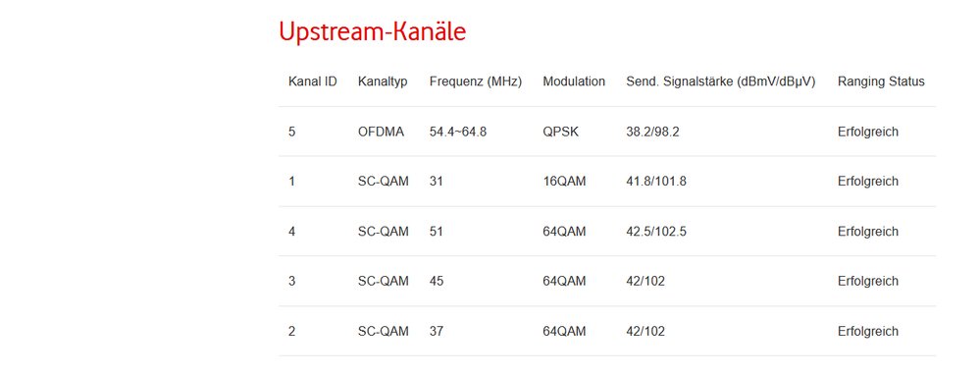Select the 16QAM modulation cell
This screenshot has height=375, width=980.
click(x=563, y=182)
